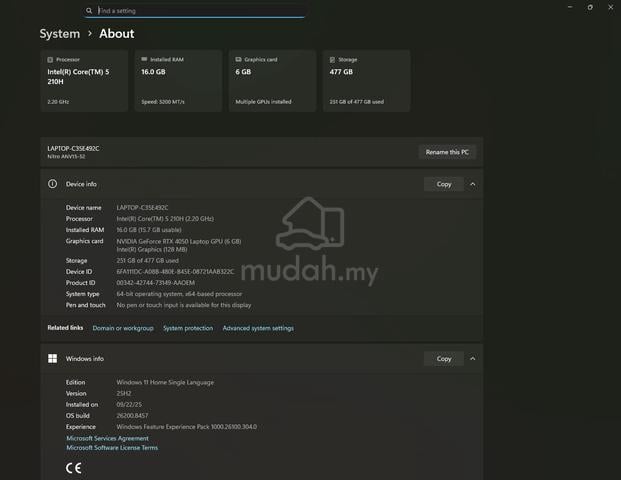621x480 pixels.
Task: Click the Storage drive icon
Action: click(332, 60)
